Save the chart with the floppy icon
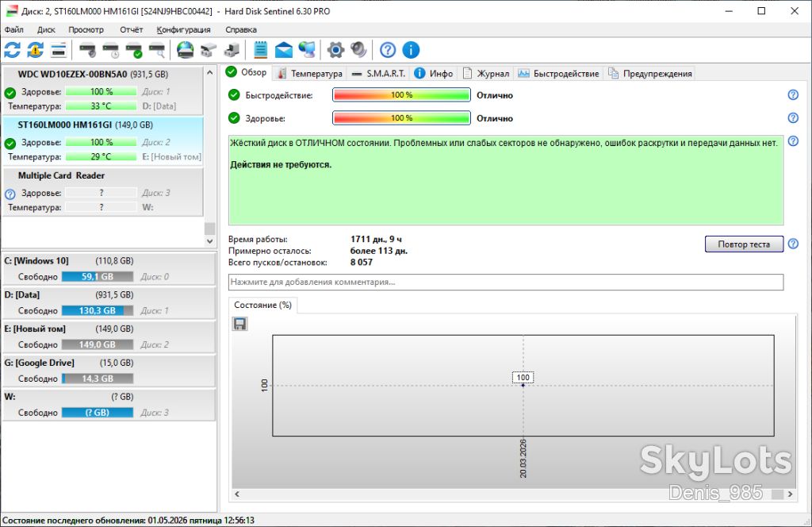 click(x=239, y=324)
